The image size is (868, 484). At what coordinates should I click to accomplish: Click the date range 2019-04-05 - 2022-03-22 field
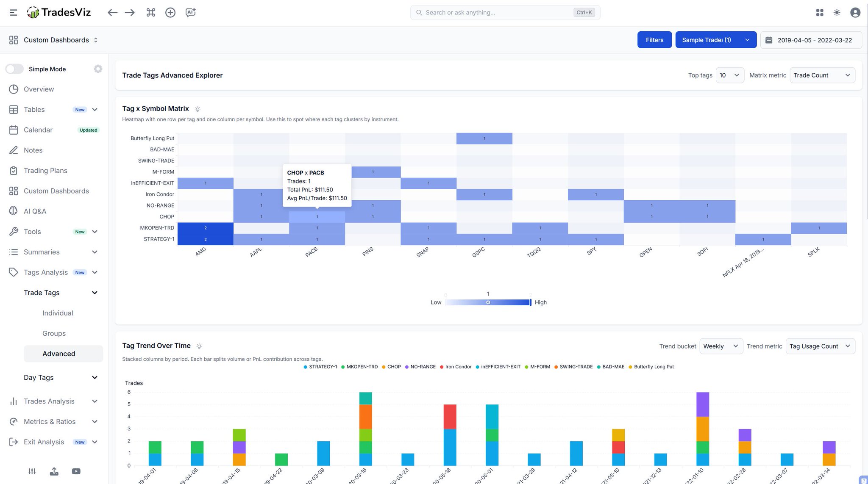[x=811, y=40]
